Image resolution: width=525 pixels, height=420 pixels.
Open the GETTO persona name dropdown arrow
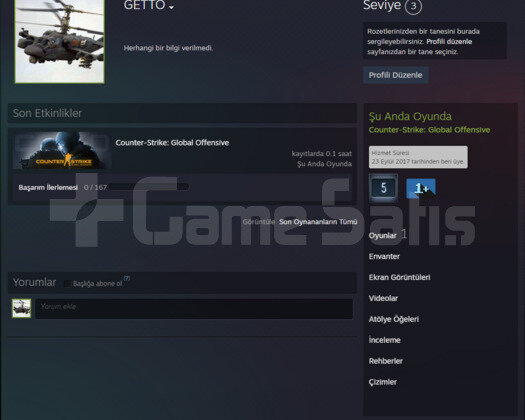(x=171, y=7)
